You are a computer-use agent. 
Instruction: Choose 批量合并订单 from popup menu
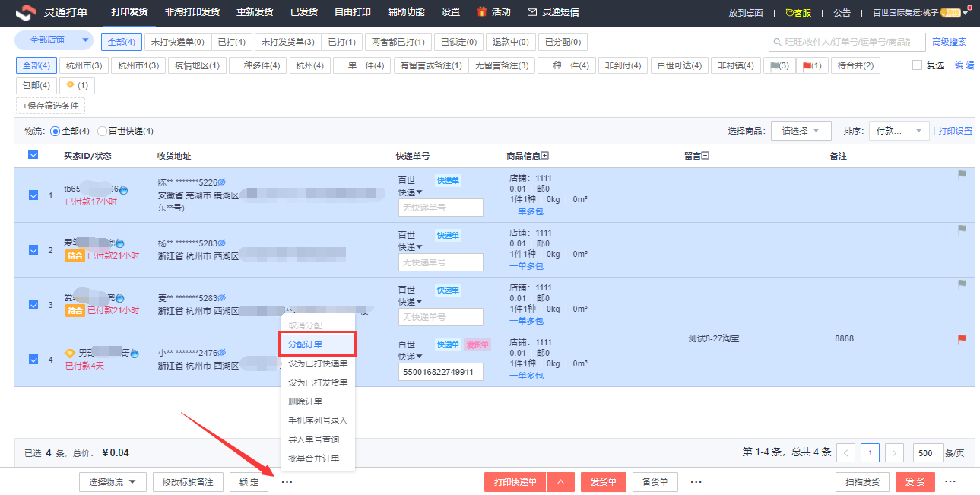pyautogui.click(x=313, y=459)
